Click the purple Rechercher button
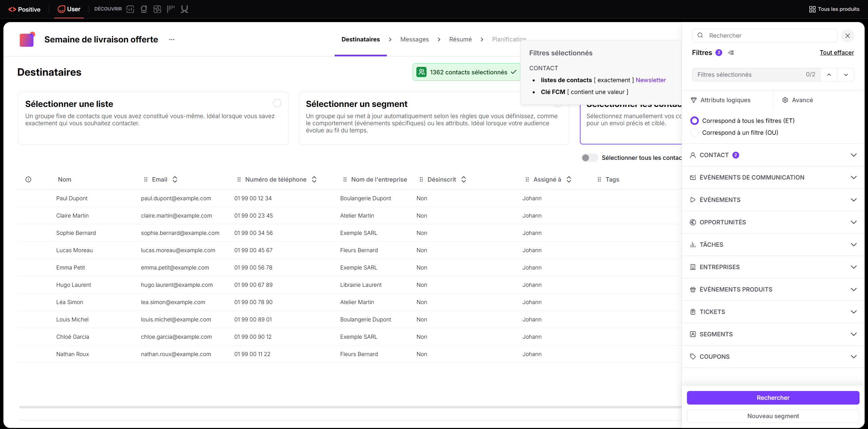868x429 pixels. pos(773,398)
